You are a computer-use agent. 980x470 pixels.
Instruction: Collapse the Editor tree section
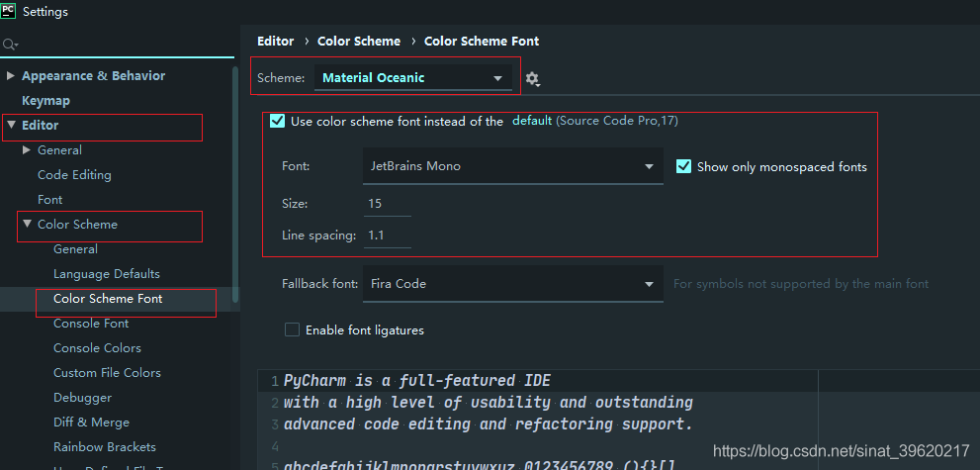pos(11,125)
